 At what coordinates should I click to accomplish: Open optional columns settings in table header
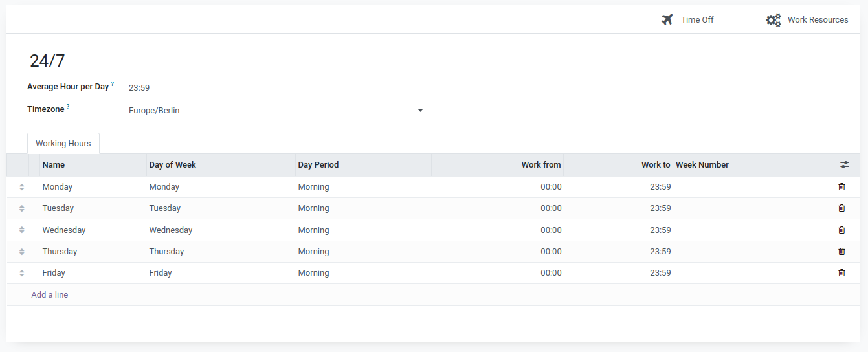pos(844,165)
